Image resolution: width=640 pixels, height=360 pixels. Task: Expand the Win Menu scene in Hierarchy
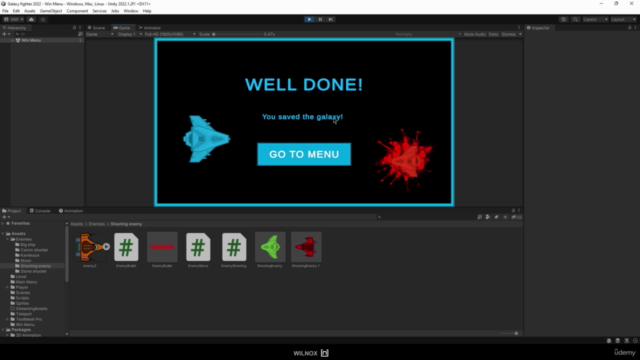click(x=13, y=40)
